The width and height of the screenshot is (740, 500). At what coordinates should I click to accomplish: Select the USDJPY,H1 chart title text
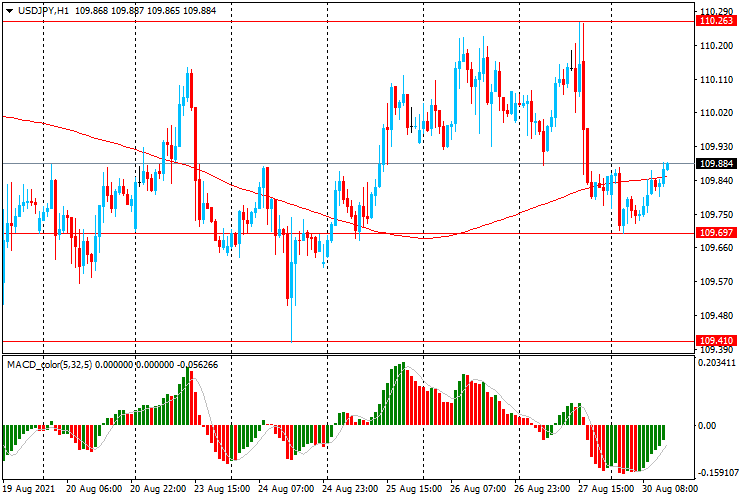click(43, 10)
